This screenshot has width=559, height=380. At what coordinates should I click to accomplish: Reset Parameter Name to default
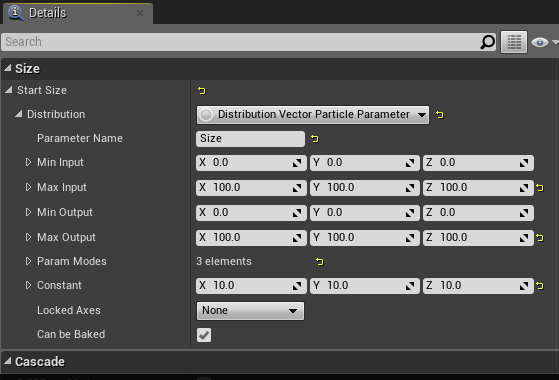pos(315,138)
